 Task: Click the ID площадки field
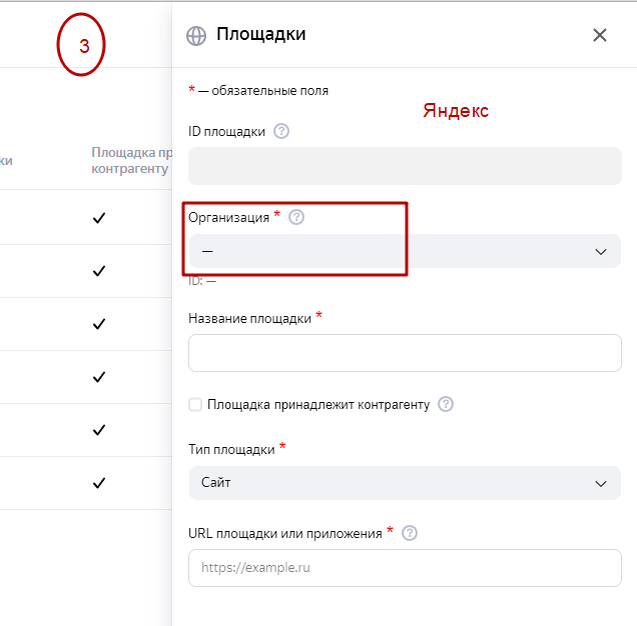[404, 165]
